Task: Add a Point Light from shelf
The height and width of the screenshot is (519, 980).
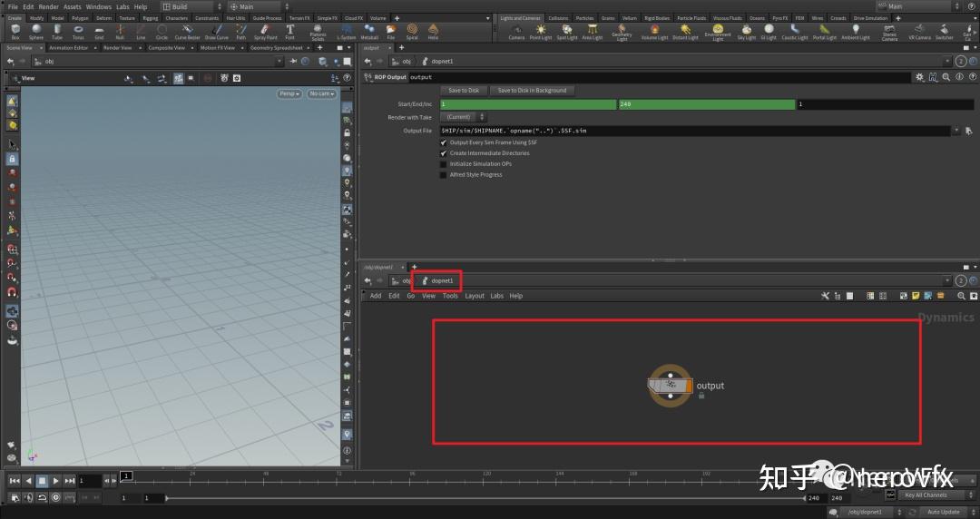Action: click(x=541, y=31)
